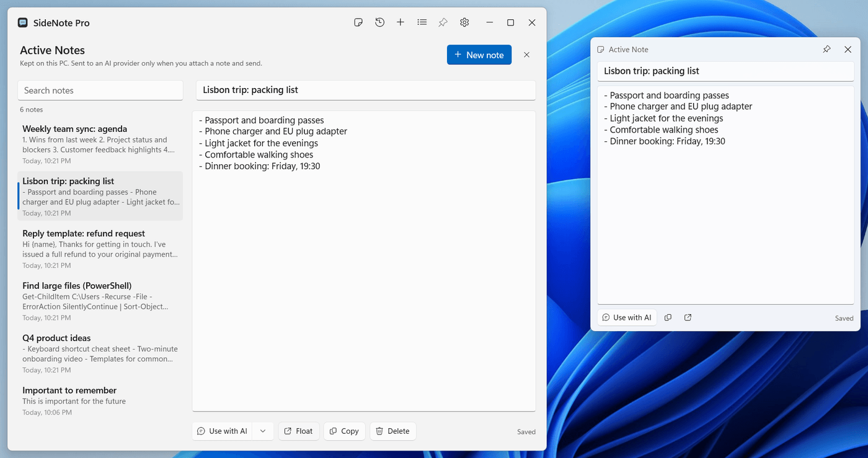868x458 pixels.
Task: Copy the note with the Copy button
Action: click(x=344, y=431)
